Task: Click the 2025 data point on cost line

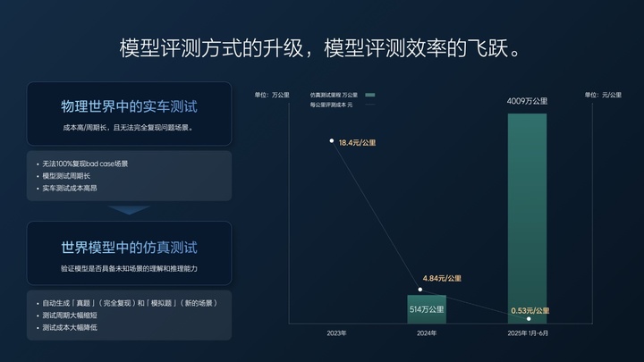Action: [x=529, y=318]
